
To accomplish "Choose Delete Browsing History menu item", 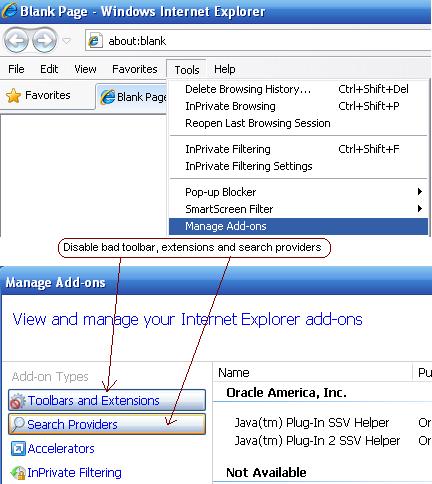I will click(298, 89).
